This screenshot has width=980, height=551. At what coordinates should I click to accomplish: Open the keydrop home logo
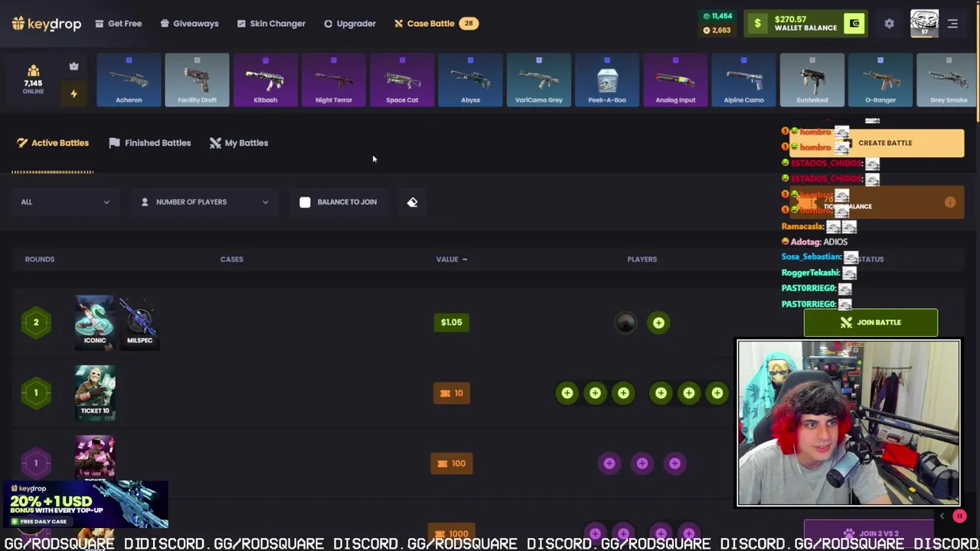[46, 24]
